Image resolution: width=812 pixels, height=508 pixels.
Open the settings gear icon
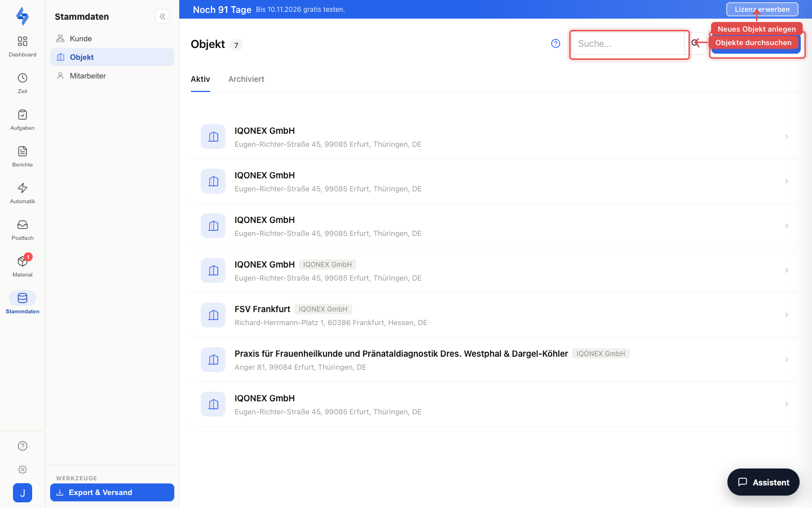23,470
